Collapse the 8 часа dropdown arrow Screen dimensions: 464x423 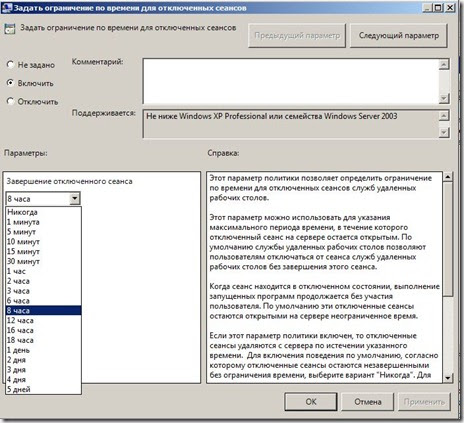75,199
